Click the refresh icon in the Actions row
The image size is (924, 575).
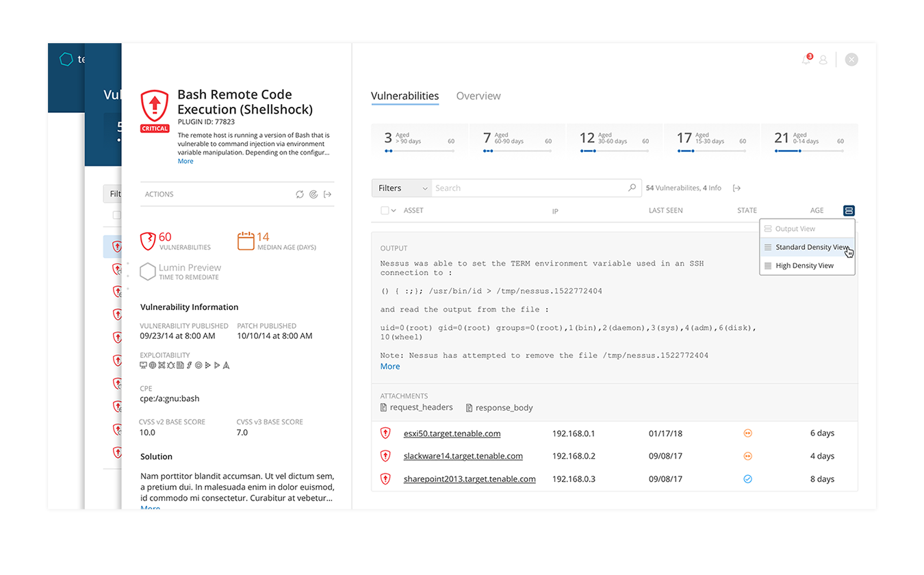click(x=300, y=194)
